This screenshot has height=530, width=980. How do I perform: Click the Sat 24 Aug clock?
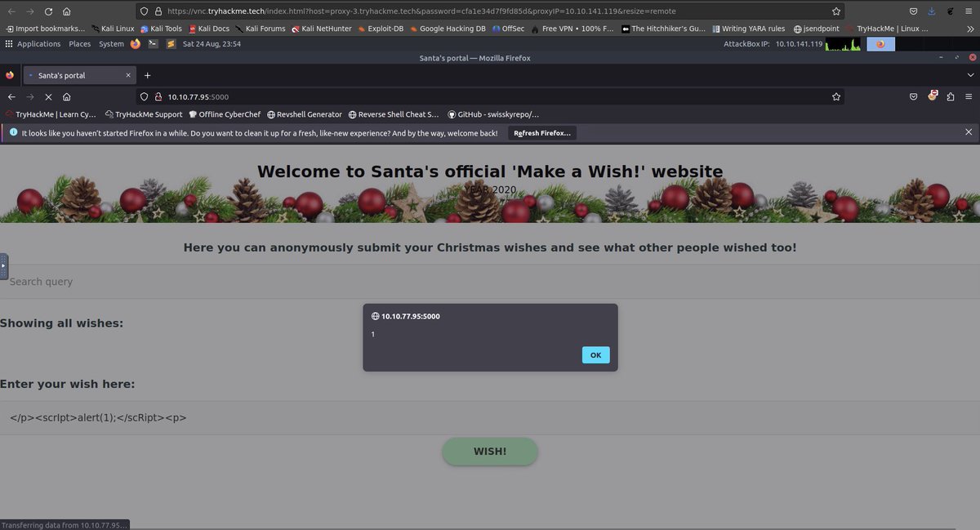212,44
